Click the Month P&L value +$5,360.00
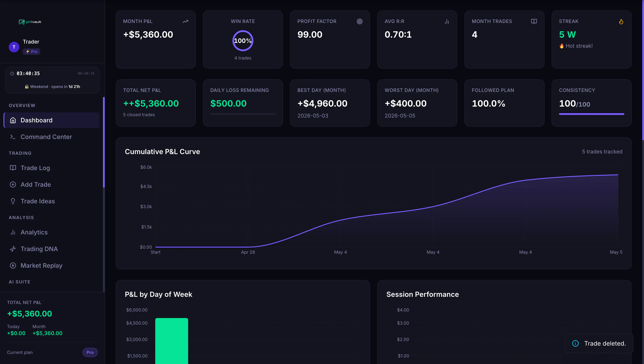The width and height of the screenshot is (644, 364). point(148,35)
